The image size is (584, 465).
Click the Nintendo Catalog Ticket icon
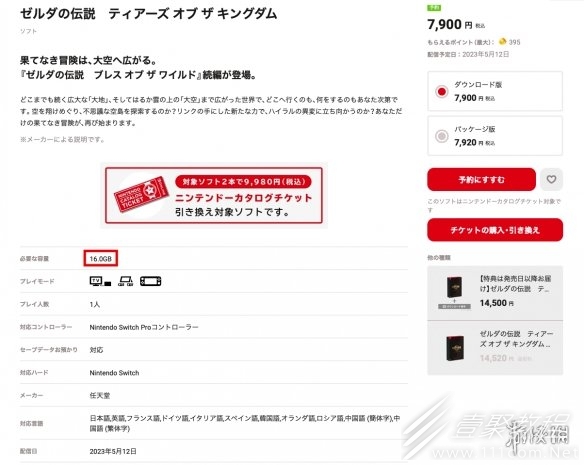point(142,194)
